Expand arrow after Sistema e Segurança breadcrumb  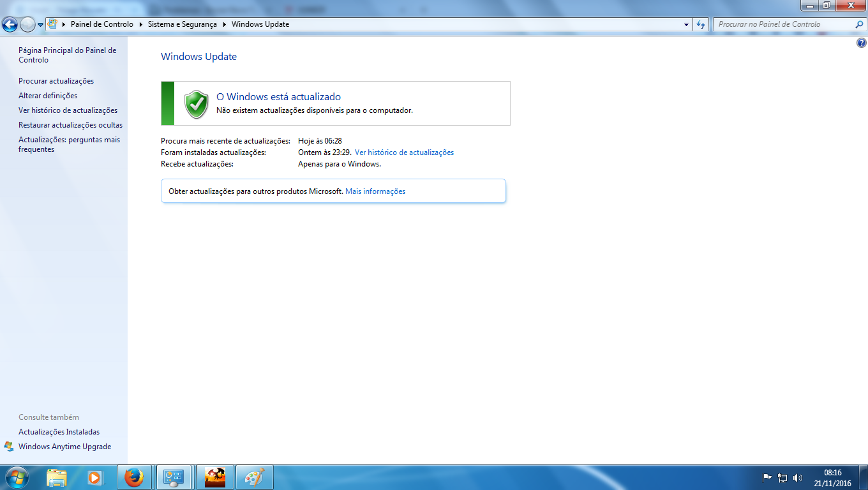[224, 24]
